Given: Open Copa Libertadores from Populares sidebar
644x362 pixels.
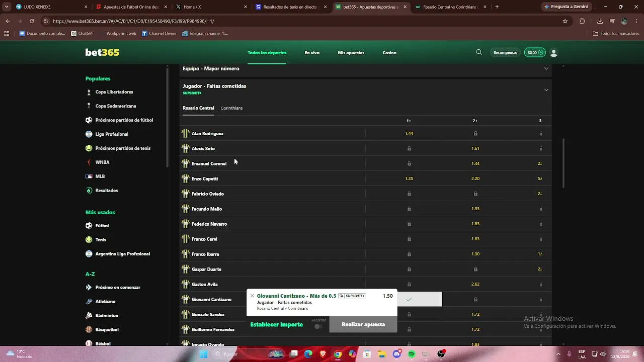Looking at the screenshot, I should (x=114, y=92).
